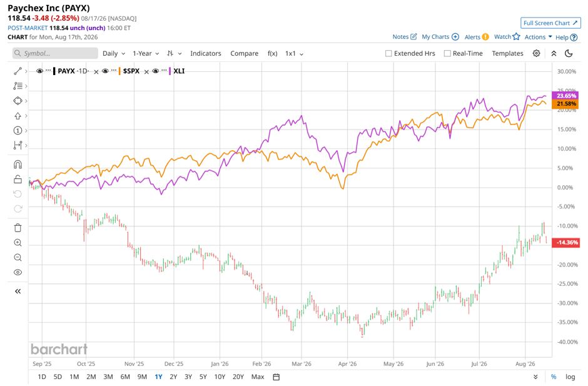Hide all drawings with eye icon
588x386 pixels.
[18, 272]
